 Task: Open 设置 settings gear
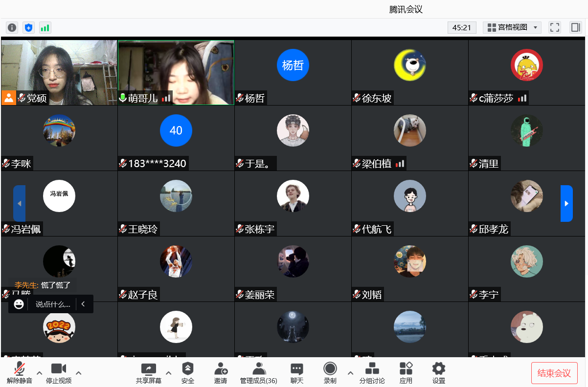pyautogui.click(x=439, y=373)
